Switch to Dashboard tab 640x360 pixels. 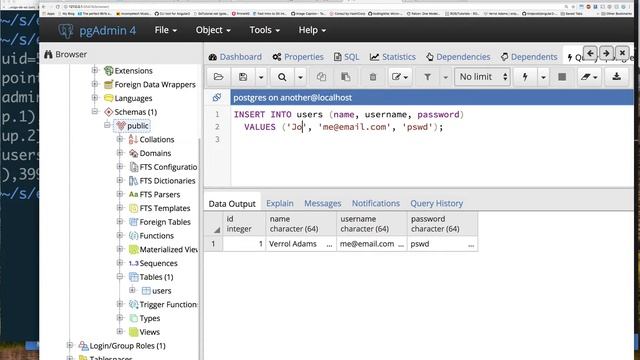pyautogui.click(x=235, y=57)
